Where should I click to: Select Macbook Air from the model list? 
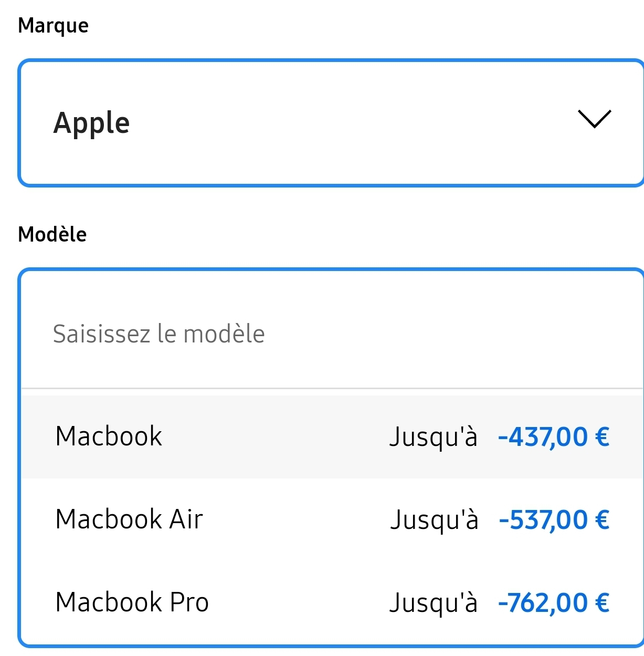pos(129,519)
